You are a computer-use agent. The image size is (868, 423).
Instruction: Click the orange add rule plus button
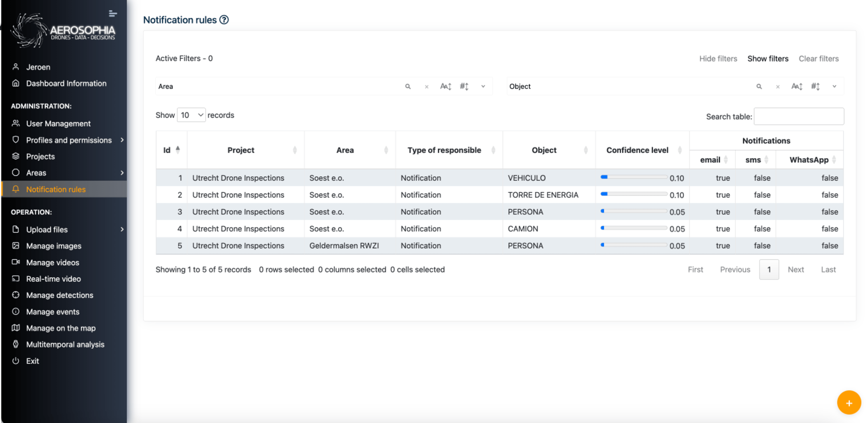tap(849, 403)
